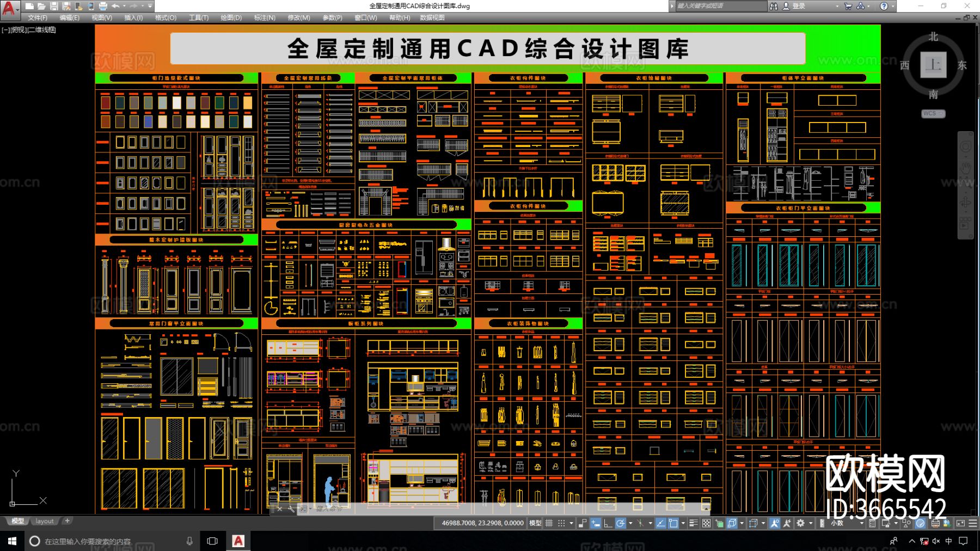This screenshot has width=980, height=551.
Task: Click the Undo arrow icon
Action: [x=117, y=6]
